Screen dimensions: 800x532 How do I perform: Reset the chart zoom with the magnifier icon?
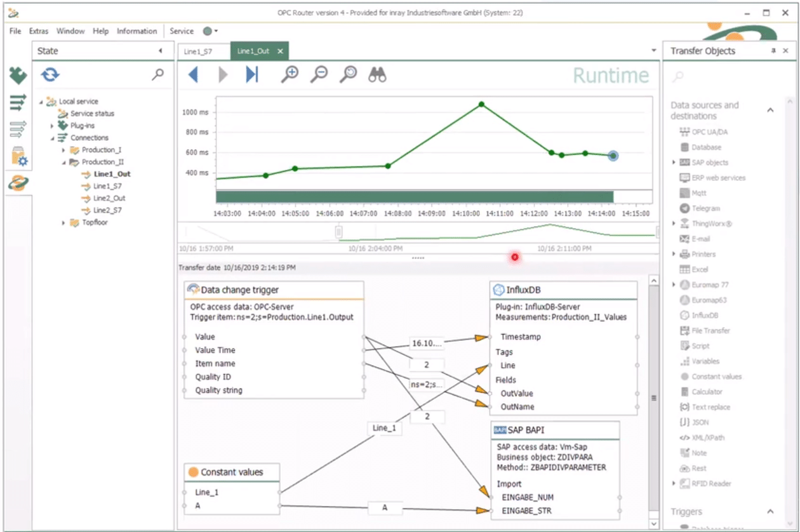pos(348,74)
